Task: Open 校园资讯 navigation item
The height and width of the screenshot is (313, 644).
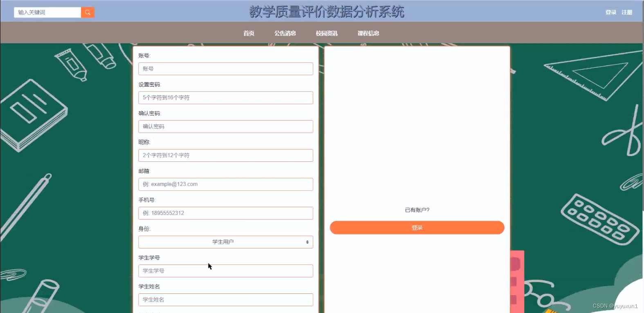Action: click(x=327, y=33)
